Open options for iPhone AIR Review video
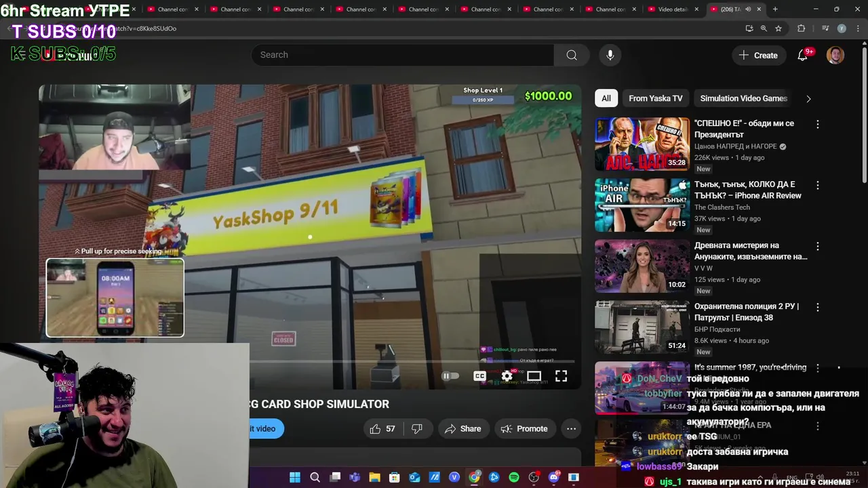Viewport: 868px width, 488px height. (x=818, y=185)
